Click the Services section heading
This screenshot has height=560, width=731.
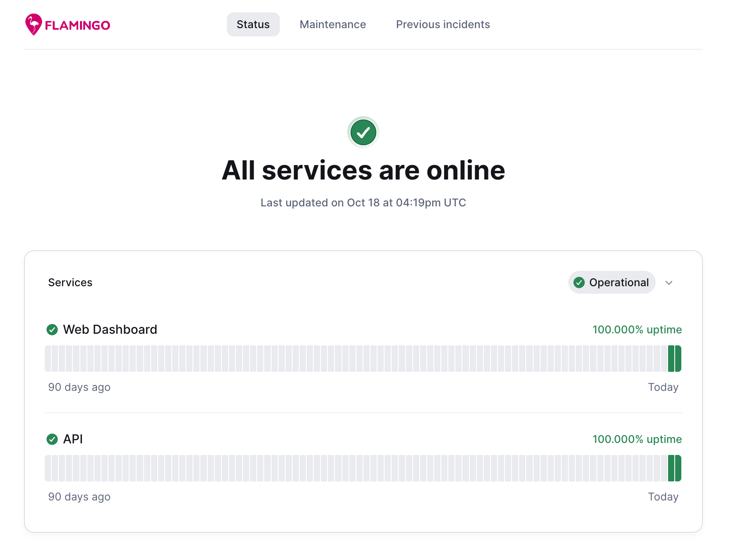(x=70, y=282)
